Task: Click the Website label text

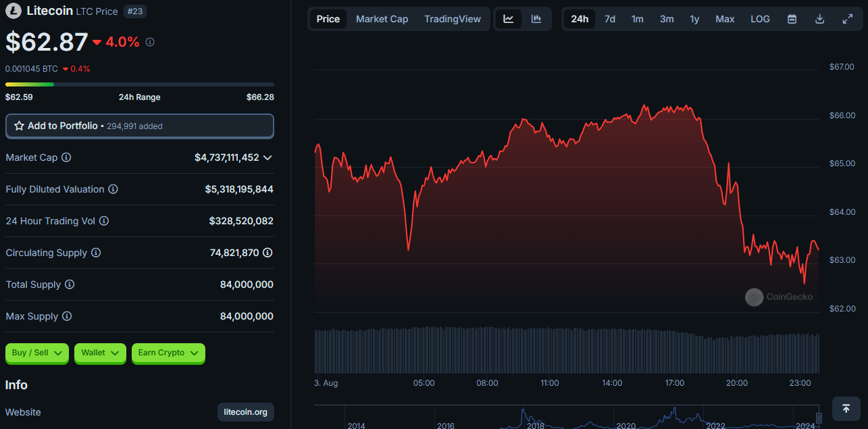Action: 23,412
